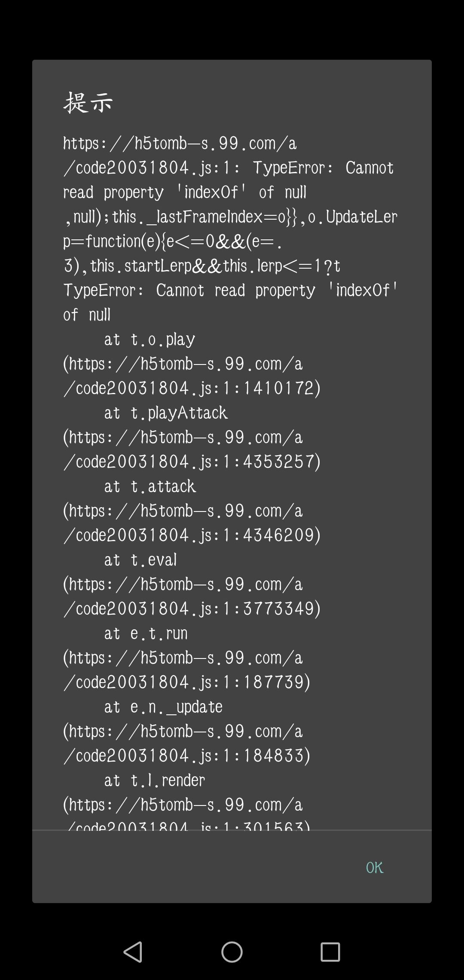Select the "at t.playAttack" stack frame
The height and width of the screenshot is (980, 464).
pyautogui.click(x=166, y=413)
